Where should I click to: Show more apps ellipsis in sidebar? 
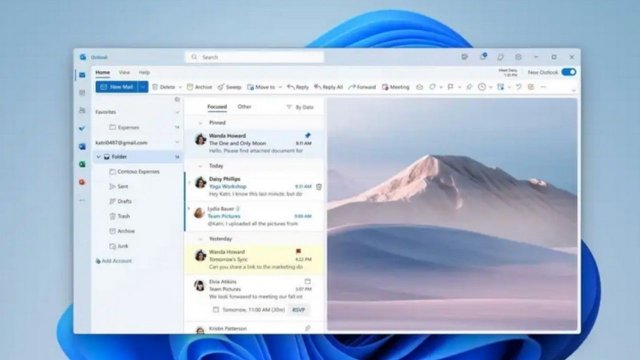click(82, 200)
